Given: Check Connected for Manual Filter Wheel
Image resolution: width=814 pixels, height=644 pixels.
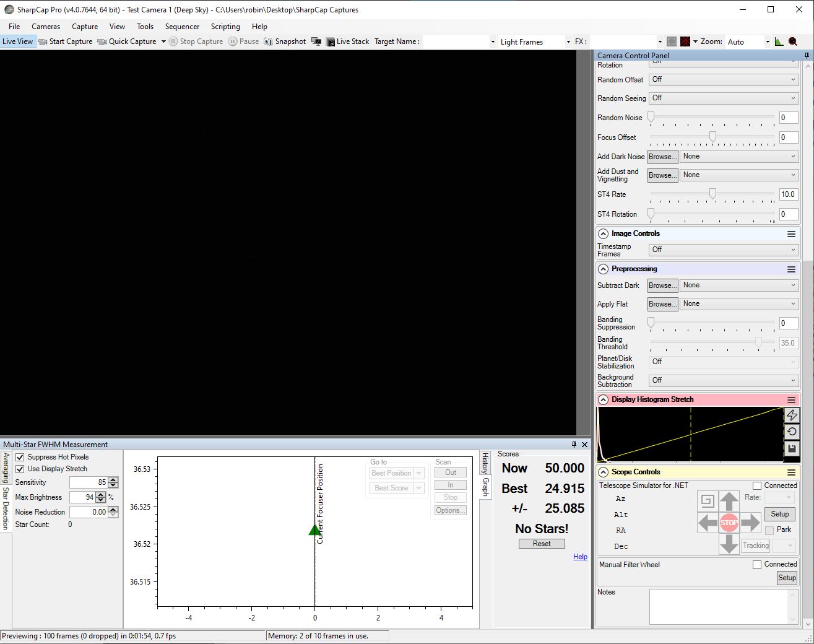Looking at the screenshot, I should [x=756, y=565].
